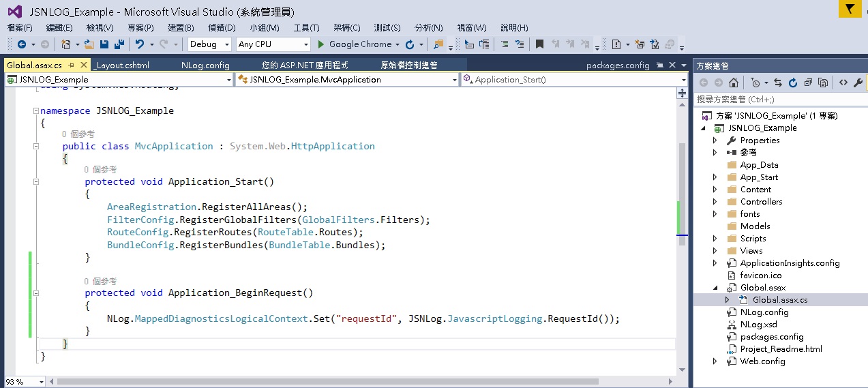Viewport: 868px width, 388px height.
Task: Expand the Web.config node
Action: (x=715, y=361)
